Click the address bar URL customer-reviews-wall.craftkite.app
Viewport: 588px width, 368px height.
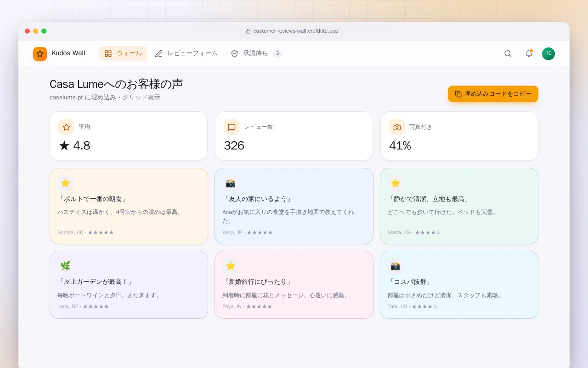296,31
